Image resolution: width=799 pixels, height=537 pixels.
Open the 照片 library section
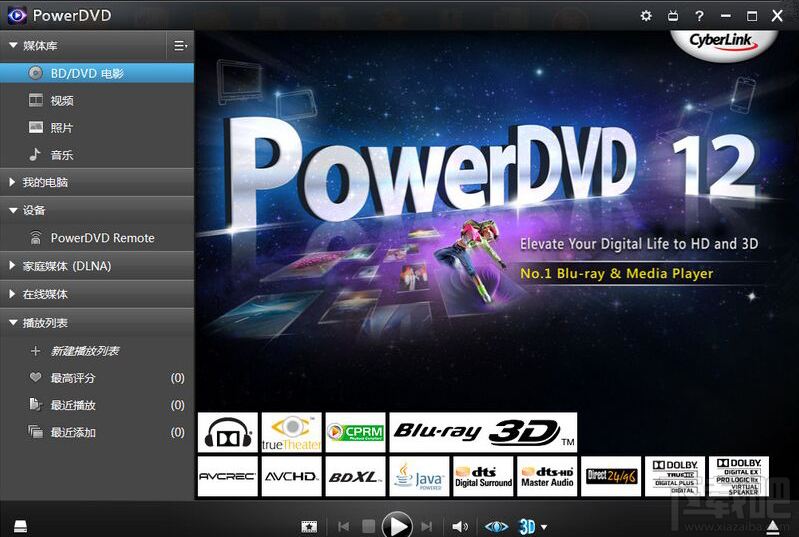click(x=97, y=127)
